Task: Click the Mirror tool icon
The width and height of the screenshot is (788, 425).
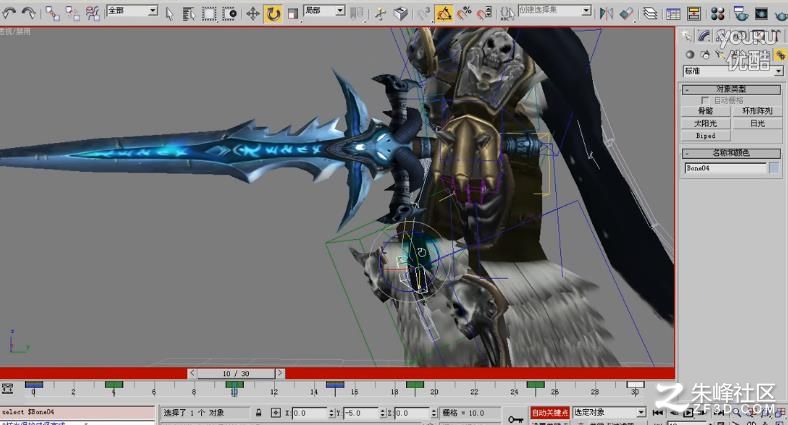Action: [x=607, y=14]
